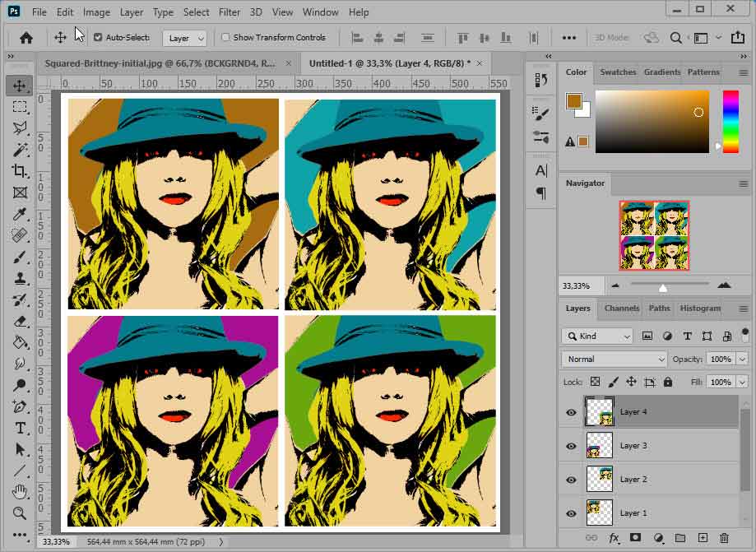This screenshot has width=756, height=552.
Task: Toggle lock all padlock icon
Action: (x=668, y=382)
